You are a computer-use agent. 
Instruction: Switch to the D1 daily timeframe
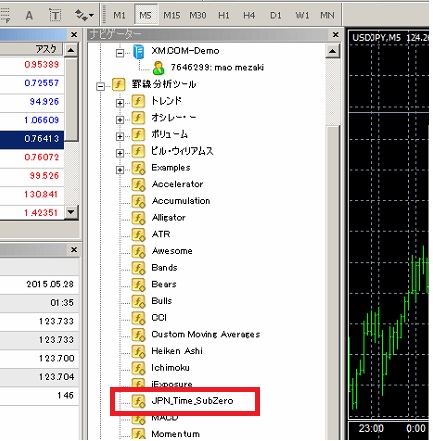(276, 15)
